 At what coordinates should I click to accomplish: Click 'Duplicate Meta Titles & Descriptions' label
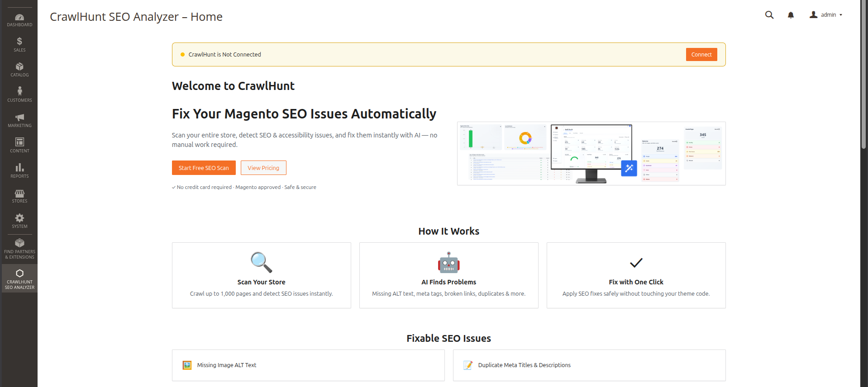525,365
